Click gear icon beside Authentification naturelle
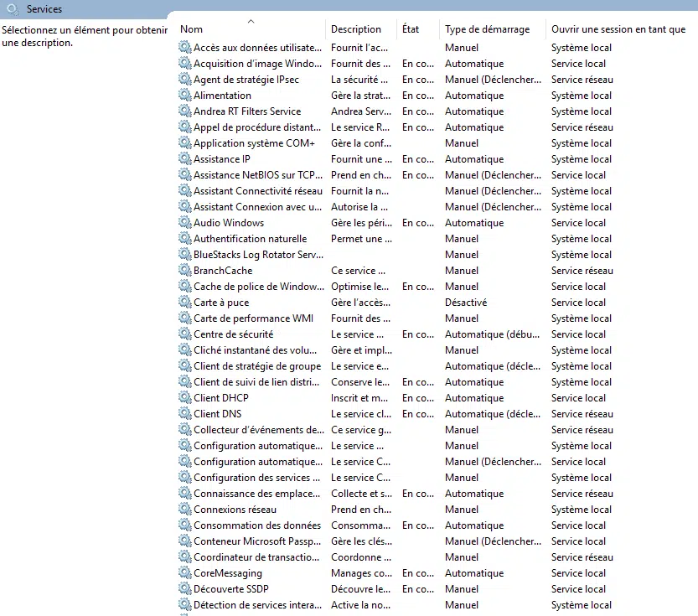Screen dimensions: 698x616 184,238
